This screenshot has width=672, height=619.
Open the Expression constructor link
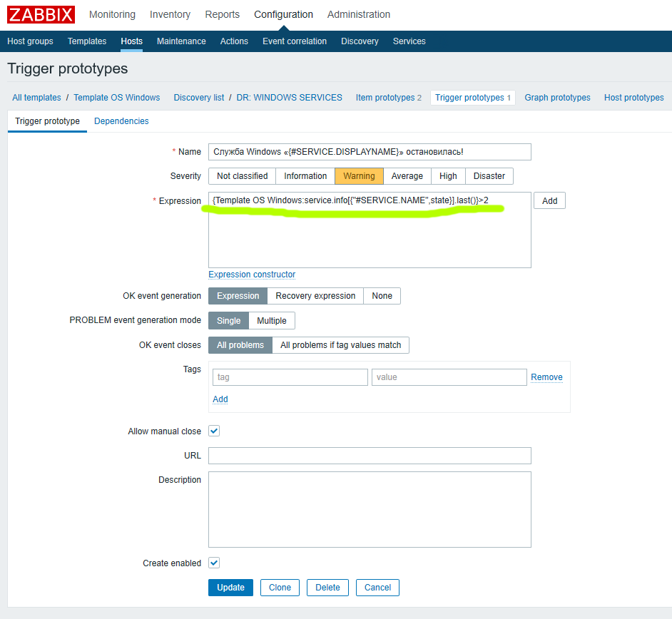coord(252,274)
